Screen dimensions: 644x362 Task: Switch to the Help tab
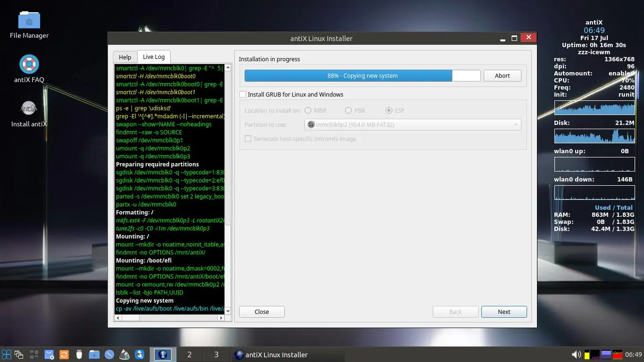coord(125,57)
